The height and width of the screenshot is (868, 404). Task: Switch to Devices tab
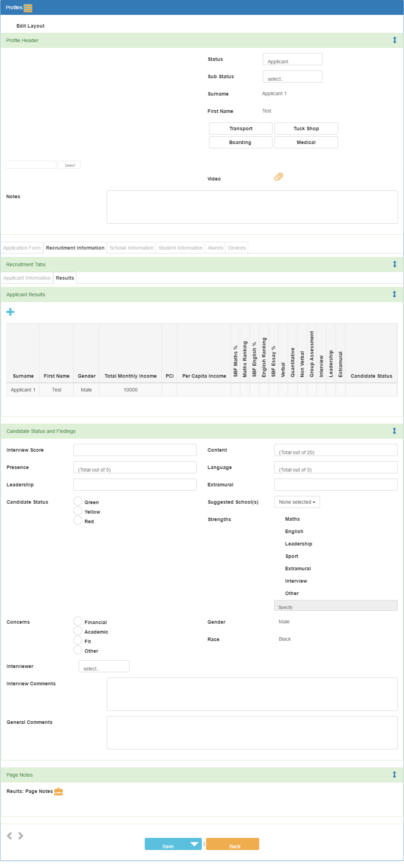(x=237, y=248)
